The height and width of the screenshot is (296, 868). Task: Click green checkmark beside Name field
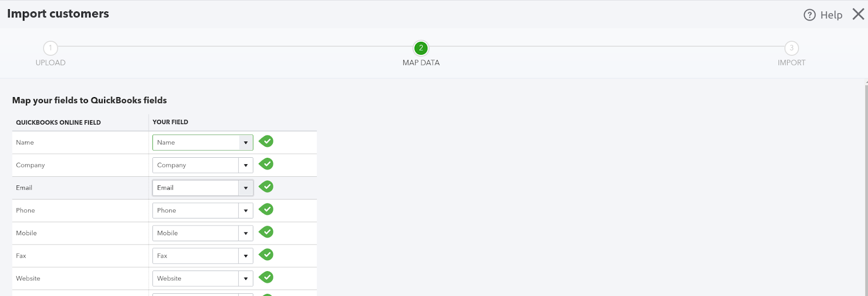click(266, 141)
